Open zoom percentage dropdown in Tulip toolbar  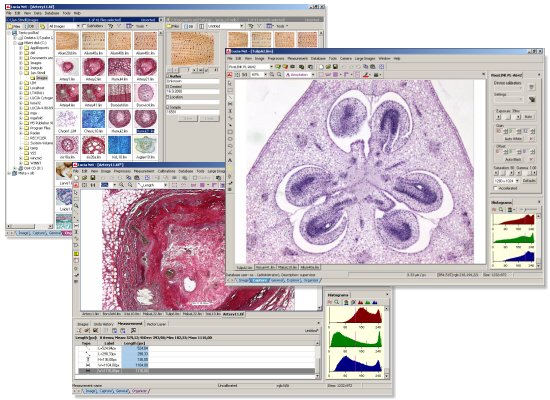tap(266, 74)
